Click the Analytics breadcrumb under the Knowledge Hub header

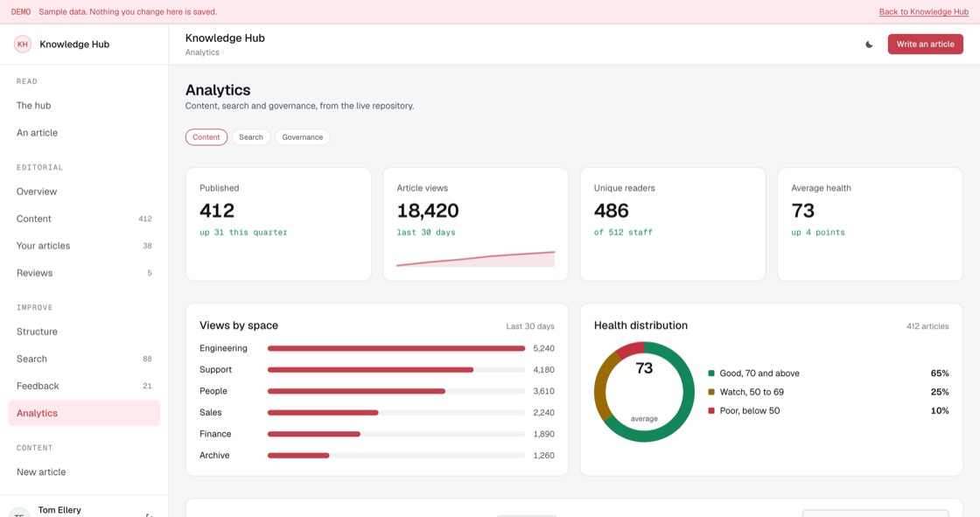pos(202,52)
